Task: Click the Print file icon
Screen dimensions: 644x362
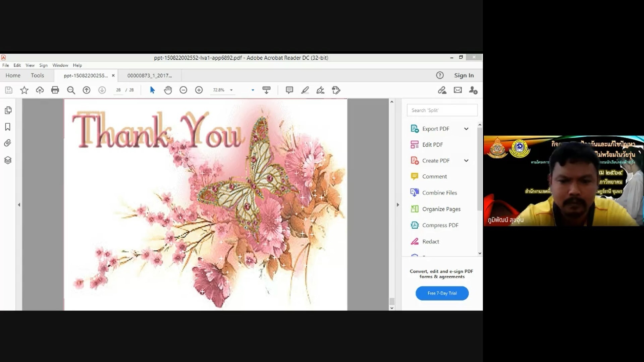Action: point(55,90)
